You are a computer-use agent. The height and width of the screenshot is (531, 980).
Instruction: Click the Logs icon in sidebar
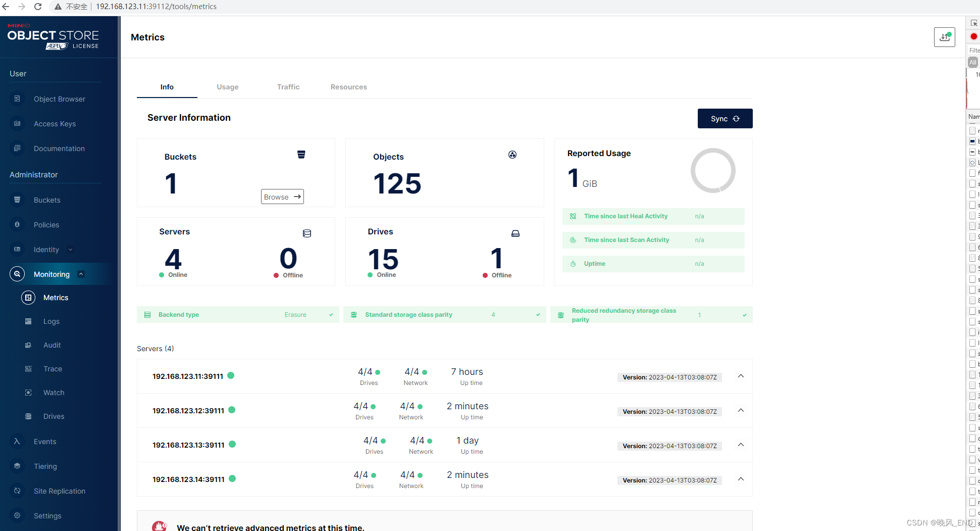click(28, 321)
